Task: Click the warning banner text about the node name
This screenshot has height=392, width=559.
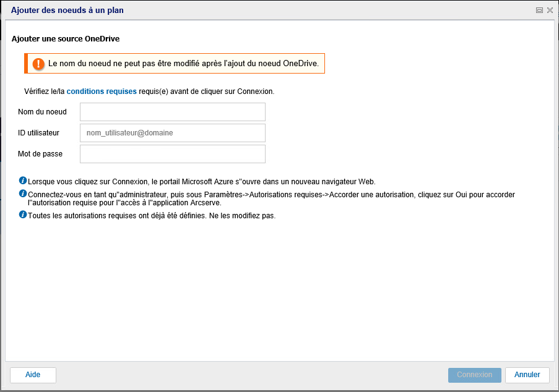Action: pos(183,63)
